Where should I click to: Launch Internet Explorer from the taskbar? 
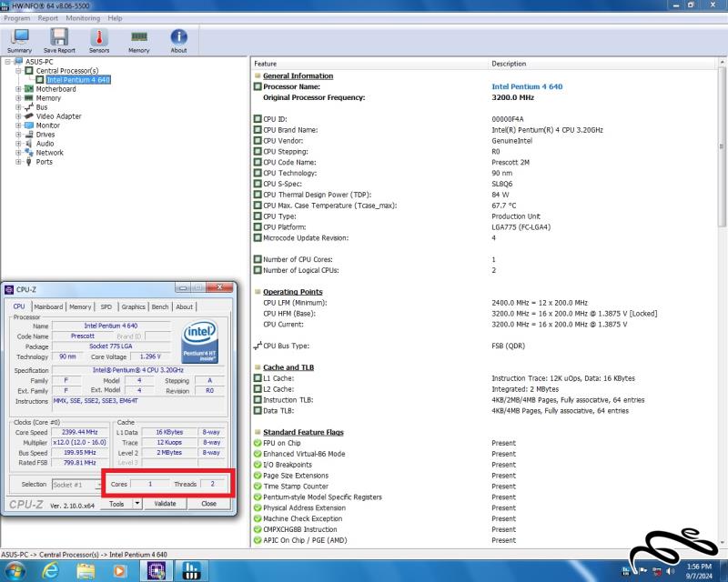[x=50, y=570]
